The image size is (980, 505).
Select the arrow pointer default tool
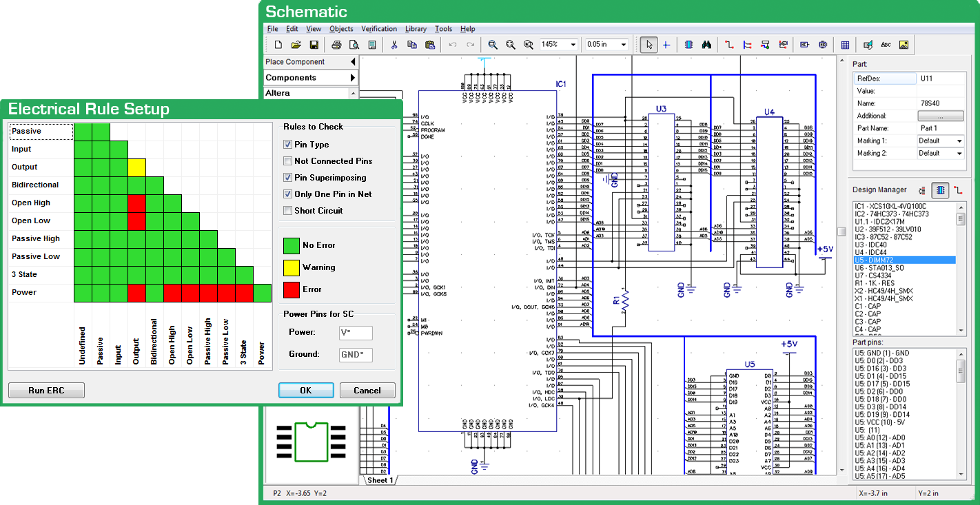pyautogui.click(x=649, y=45)
